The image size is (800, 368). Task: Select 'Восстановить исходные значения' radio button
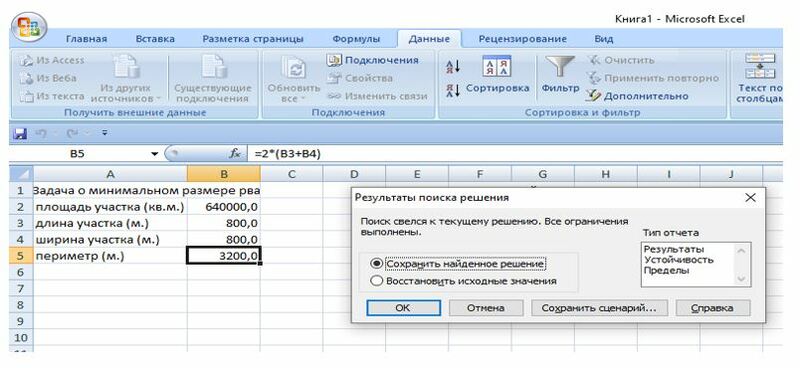377,281
